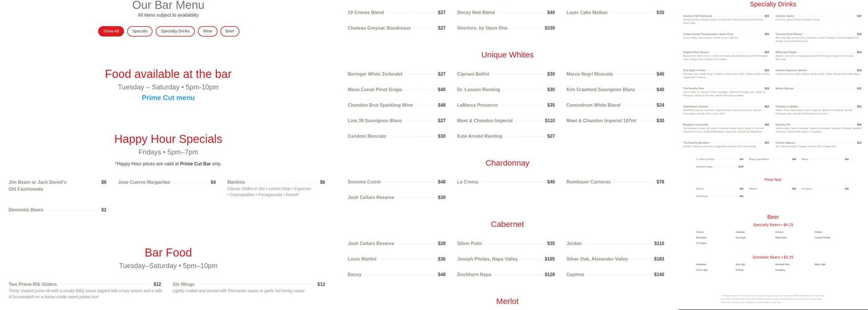Click Two Prime Rib Sliders item
The height and width of the screenshot is (310, 868).
click(x=33, y=285)
